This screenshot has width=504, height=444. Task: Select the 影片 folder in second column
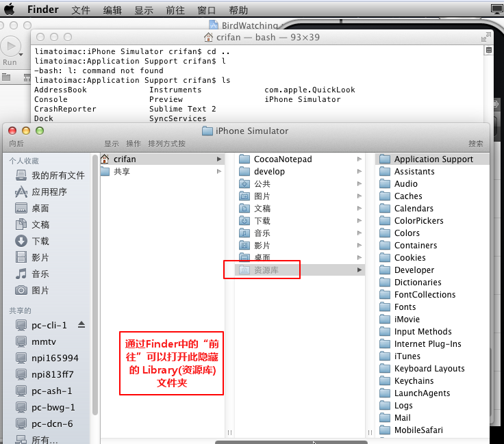point(300,246)
